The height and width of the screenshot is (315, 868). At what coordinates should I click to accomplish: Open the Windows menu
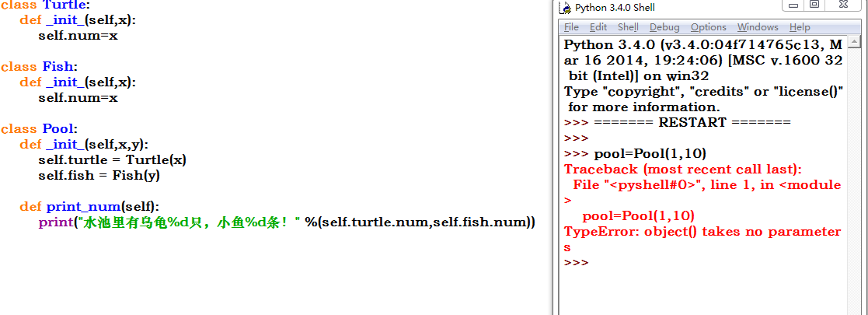757,27
